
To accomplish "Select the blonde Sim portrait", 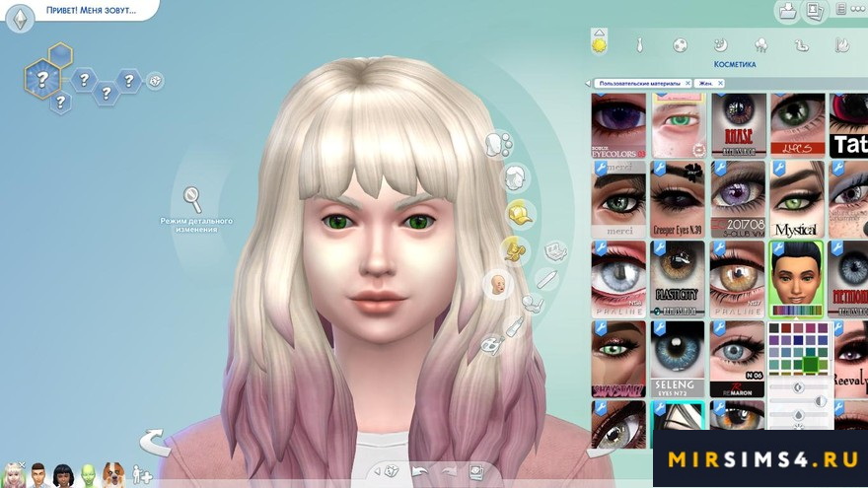I will pyautogui.click(x=12, y=474).
